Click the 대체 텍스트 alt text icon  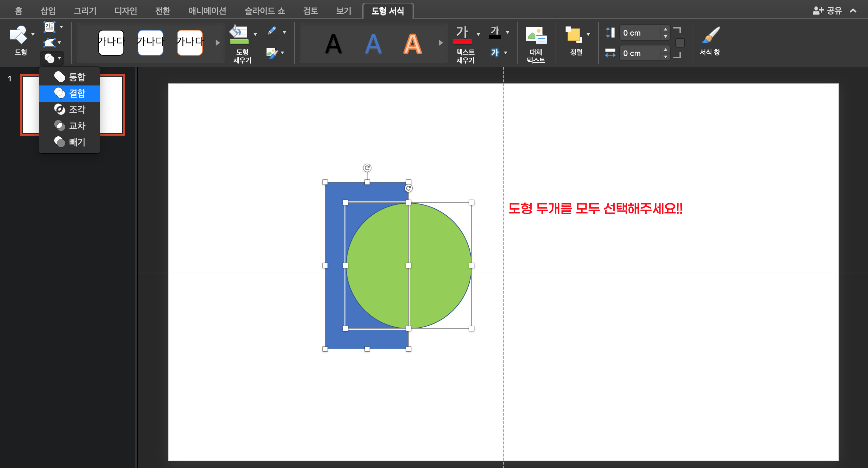[536, 36]
